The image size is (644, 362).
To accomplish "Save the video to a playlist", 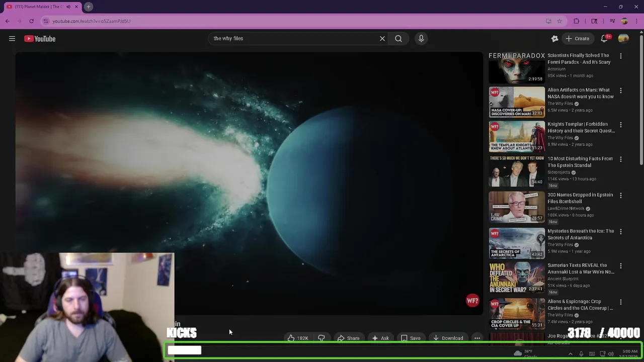I will (x=411, y=338).
